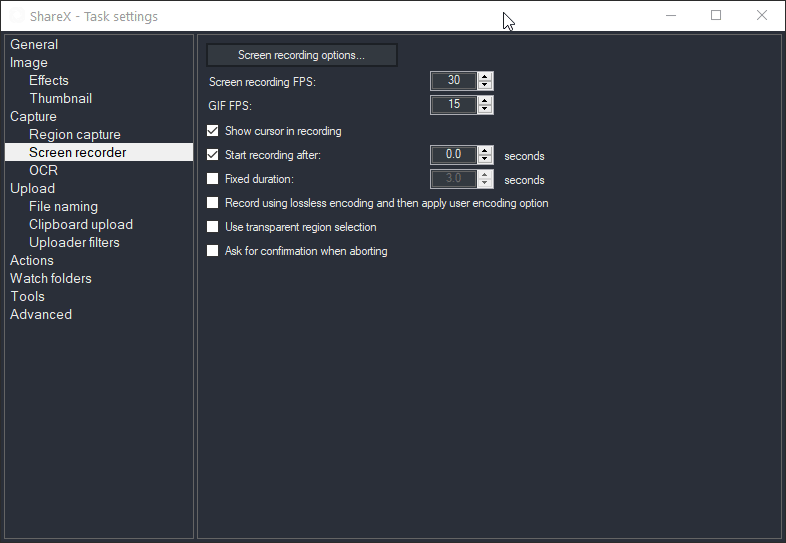786x543 pixels.
Task: Click ShareX icon in title bar
Action: [x=18, y=16]
